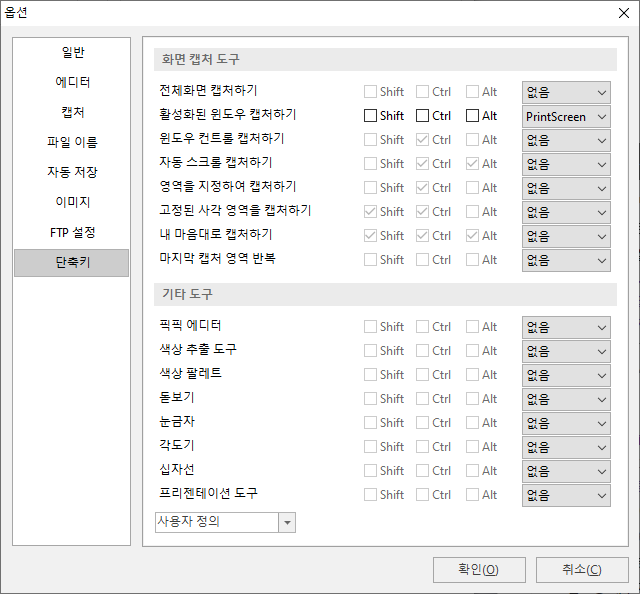640x594 pixels.
Task: Open the FTP 설정 section
Action: tap(72, 232)
